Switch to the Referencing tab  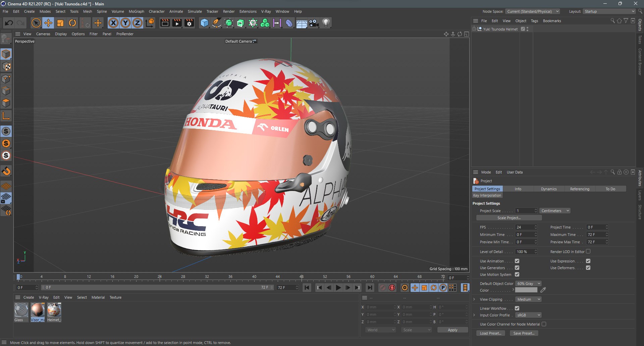point(580,189)
